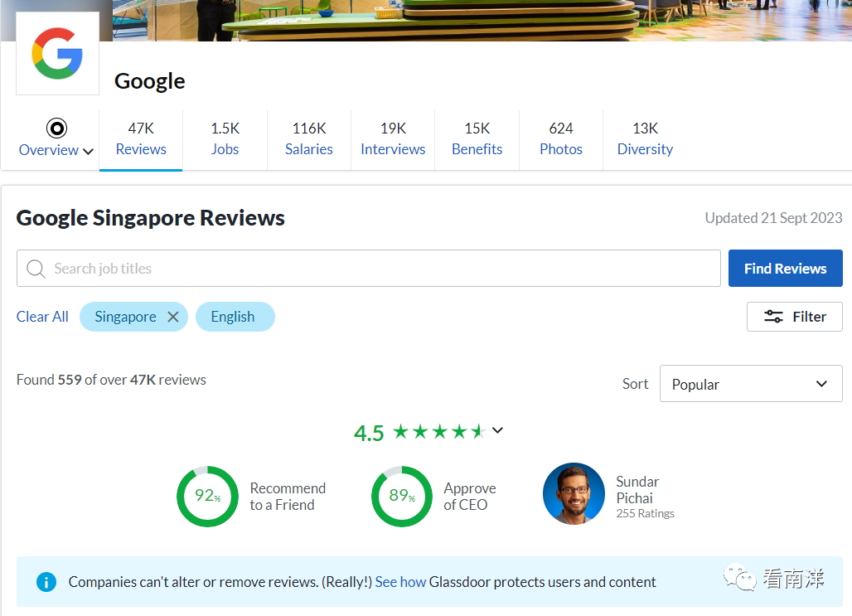Open the 624 Photos tab
This screenshot has width=852, height=616.
[x=561, y=138]
